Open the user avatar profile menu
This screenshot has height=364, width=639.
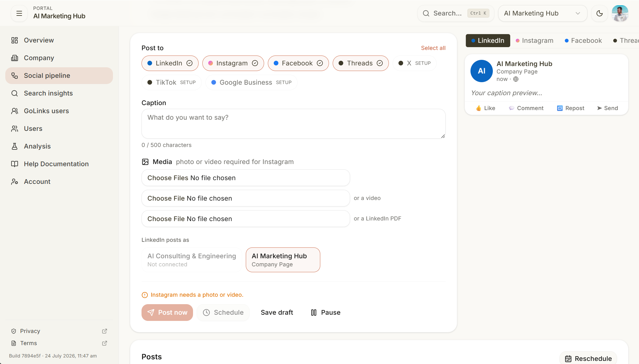click(620, 13)
